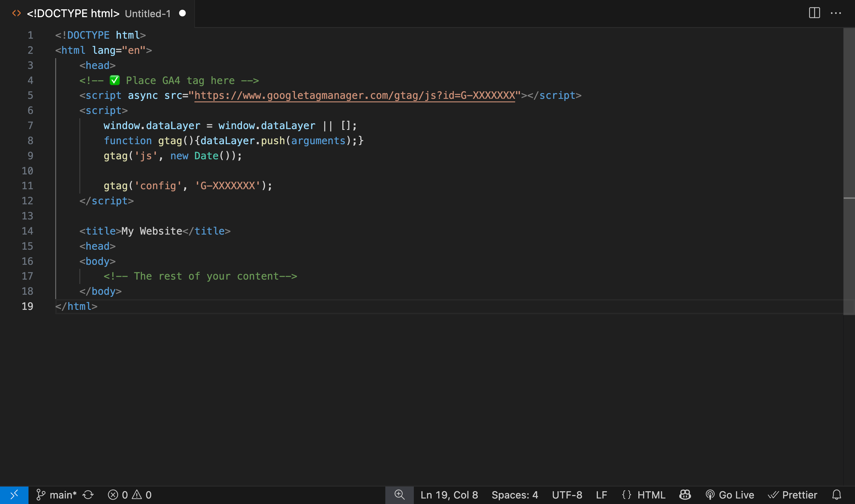
Task: Click the closing </html> tag
Action: click(76, 306)
